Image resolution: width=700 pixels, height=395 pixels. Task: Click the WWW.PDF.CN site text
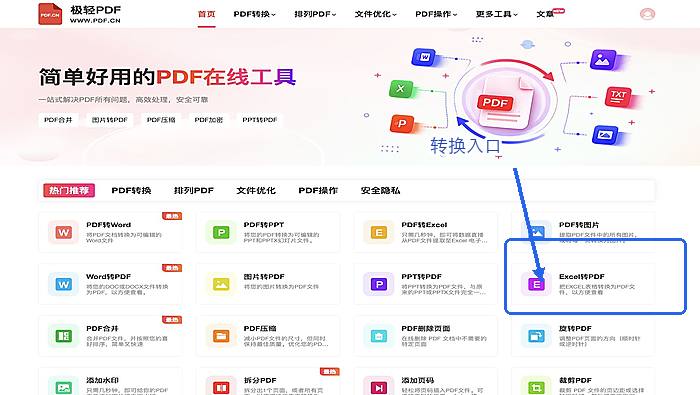click(95, 21)
